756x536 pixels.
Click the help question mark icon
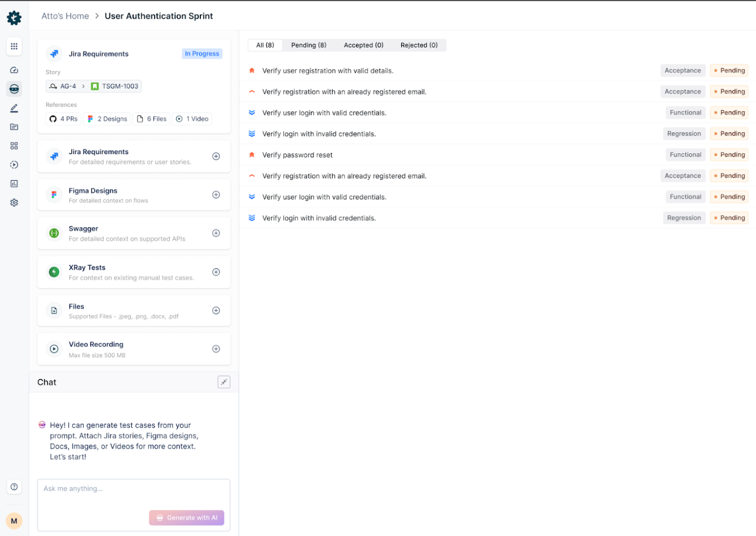tap(14, 487)
